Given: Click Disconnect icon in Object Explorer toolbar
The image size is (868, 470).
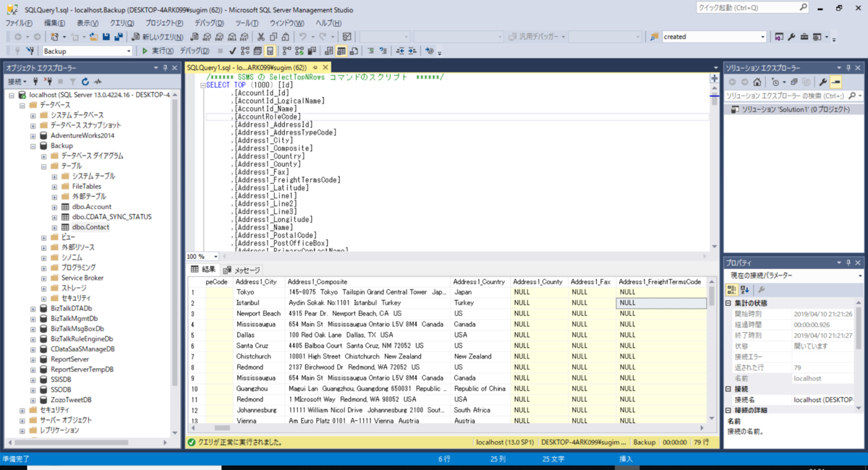Looking at the screenshot, I should [x=48, y=82].
